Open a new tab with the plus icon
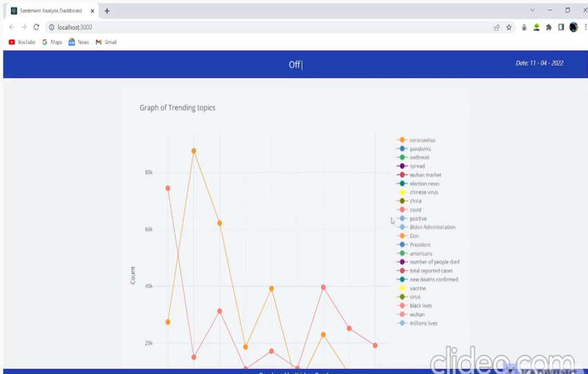 [107, 11]
